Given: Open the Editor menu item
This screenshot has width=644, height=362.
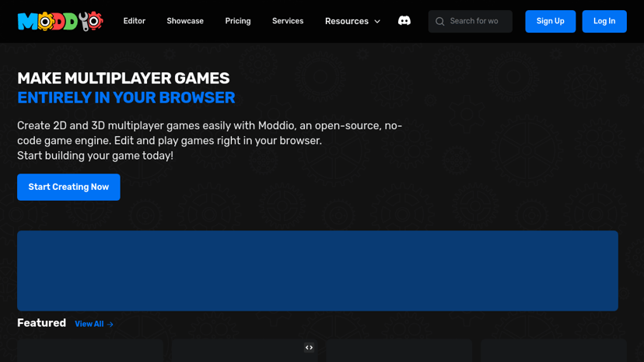Looking at the screenshot, I should click(x=135, y=21).
